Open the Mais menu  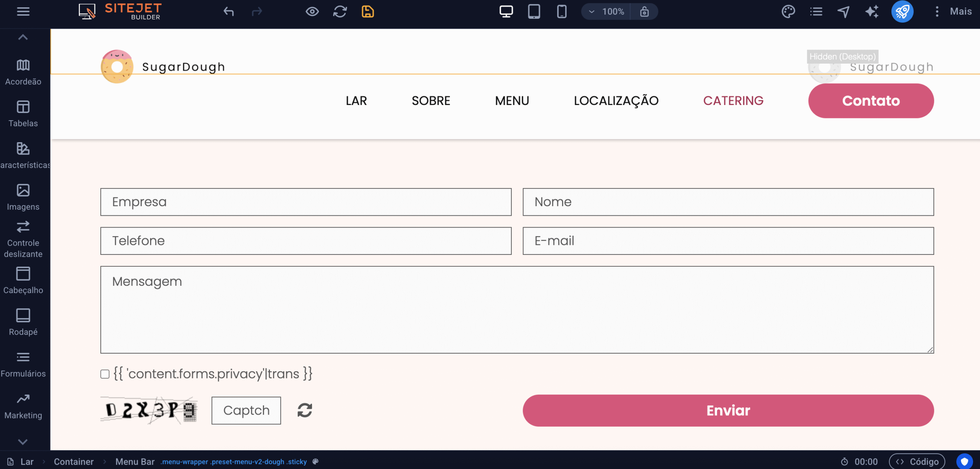point(953,11)
